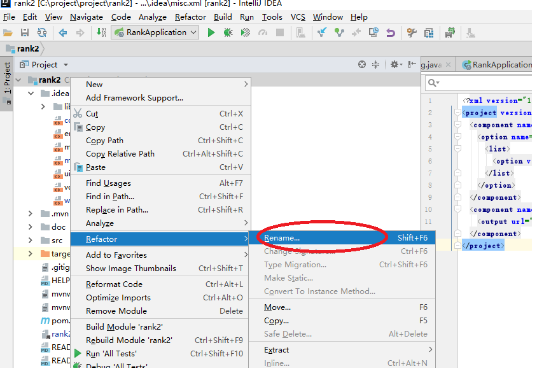Screen dimensions: 537x392
Task: Choose Optimize Imports entry
Action: 160,298
